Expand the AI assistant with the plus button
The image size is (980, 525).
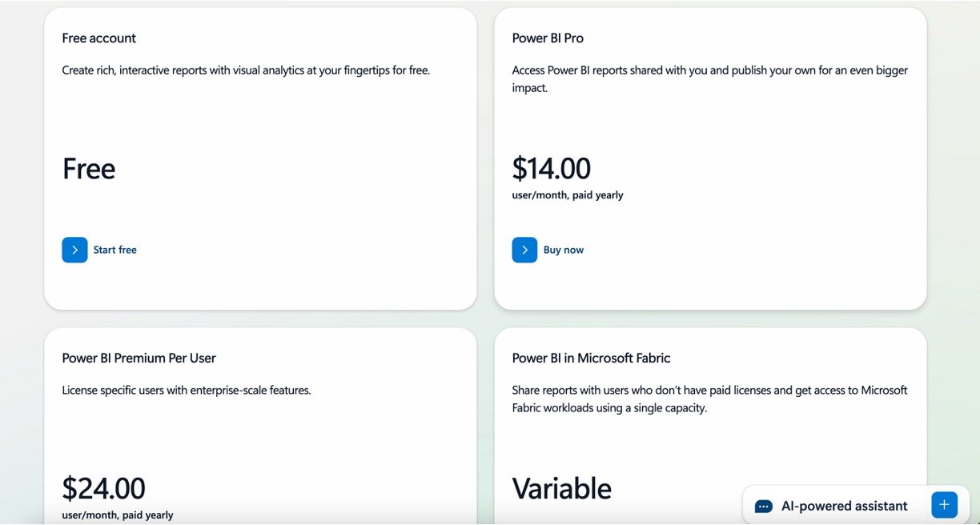944,505
